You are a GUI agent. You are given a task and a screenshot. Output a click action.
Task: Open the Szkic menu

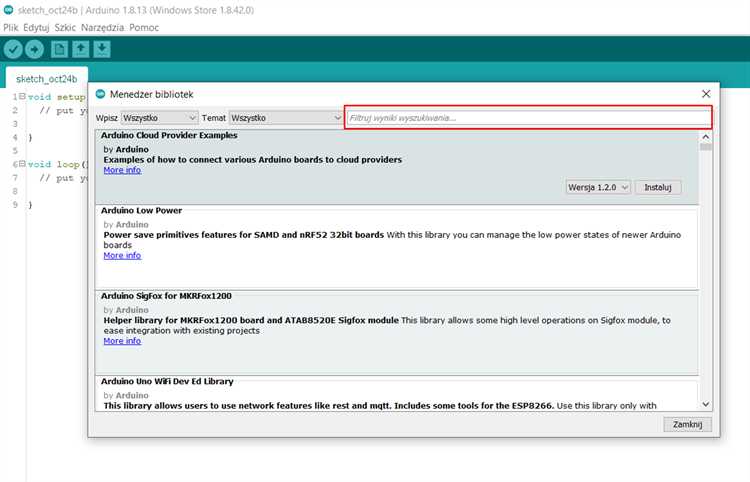click(65, 27)
